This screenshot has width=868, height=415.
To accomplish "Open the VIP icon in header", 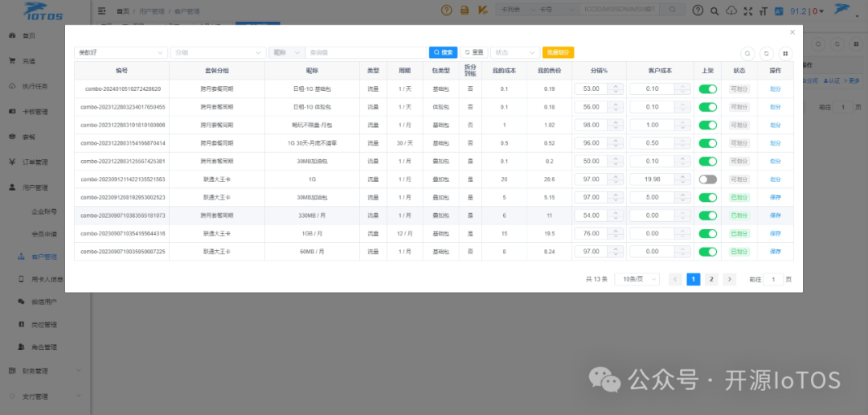I will click(482, 10).
